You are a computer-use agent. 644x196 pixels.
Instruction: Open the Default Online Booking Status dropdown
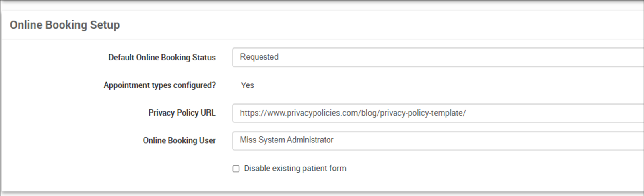[x=438, y=57]
